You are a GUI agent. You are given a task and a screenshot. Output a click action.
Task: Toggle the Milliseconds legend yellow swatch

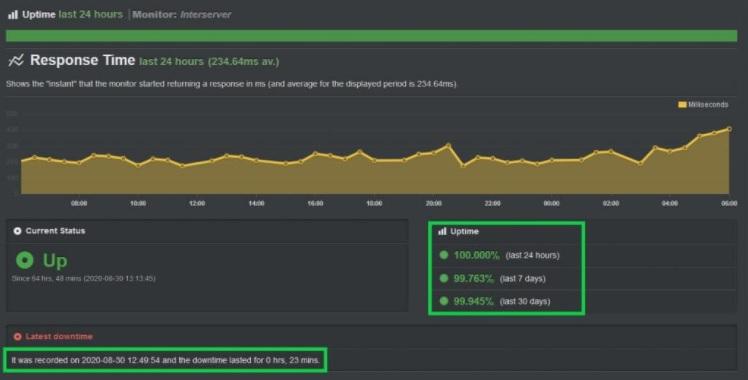pos(682,104)
